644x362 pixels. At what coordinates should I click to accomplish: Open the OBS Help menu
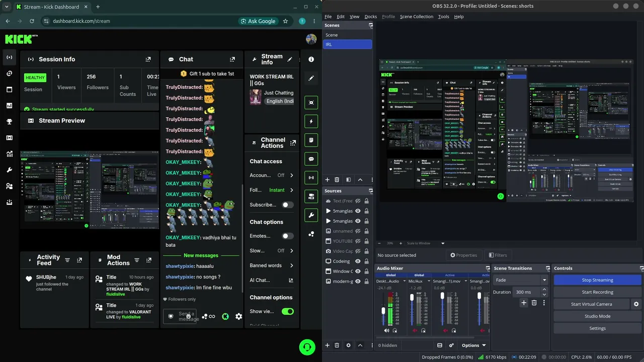(x=459, y=17)
